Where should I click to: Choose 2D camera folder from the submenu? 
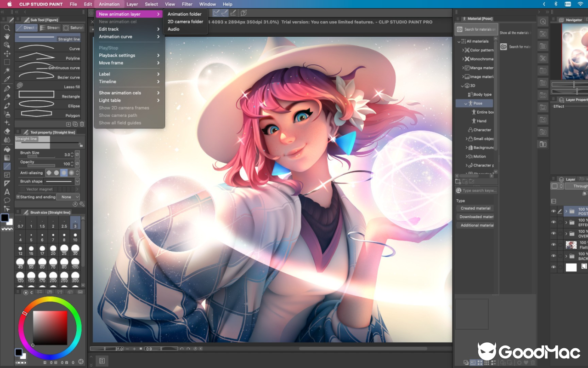[x=186, y=21]
